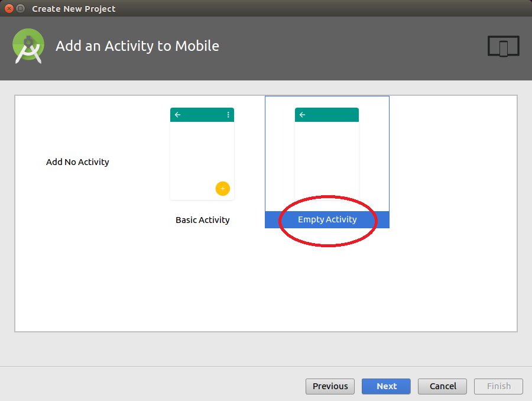Screen dimensions: 532x401
Task: Click the back arrow in Basic Activity preview
Action: (178, 115)
